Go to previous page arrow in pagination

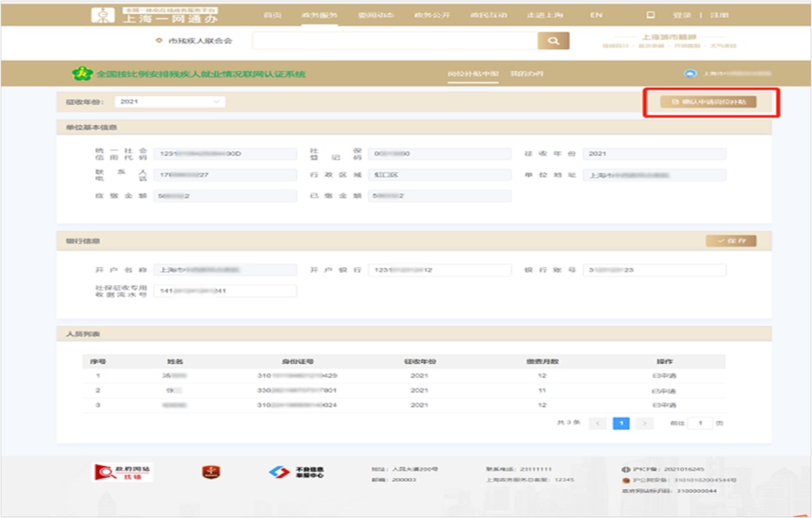(598, 423)
